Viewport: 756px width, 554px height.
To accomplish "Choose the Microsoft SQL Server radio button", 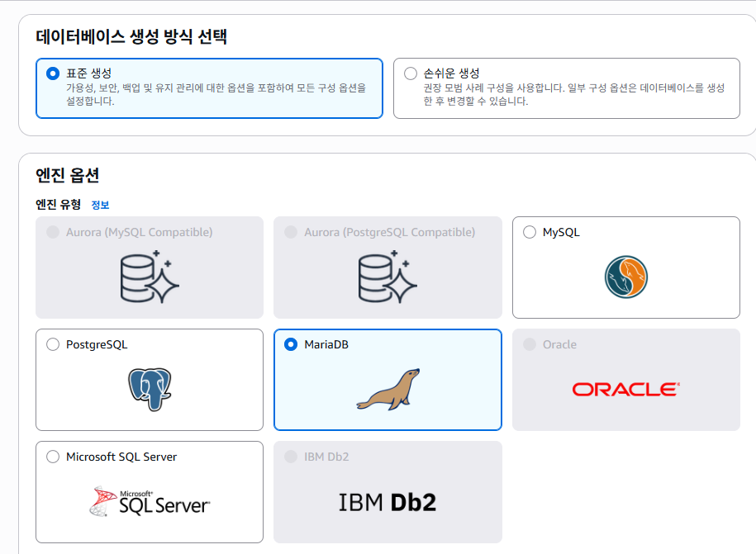I will (x=53, y=457).
